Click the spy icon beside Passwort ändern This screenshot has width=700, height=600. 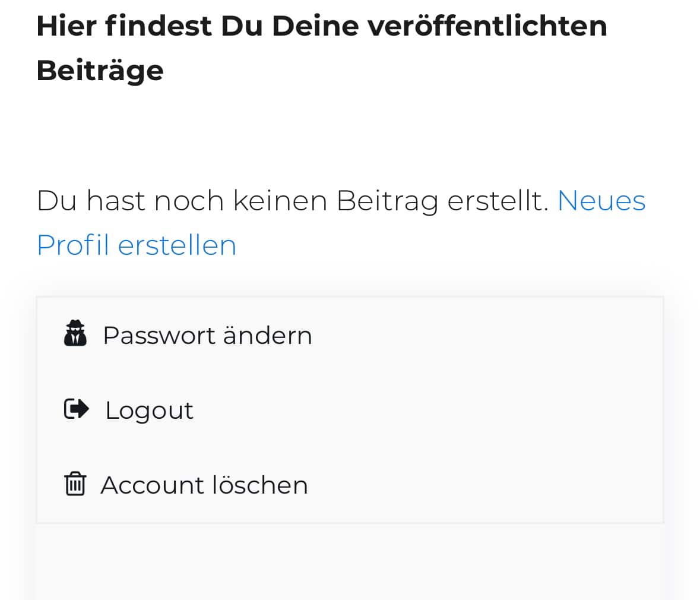75,334
